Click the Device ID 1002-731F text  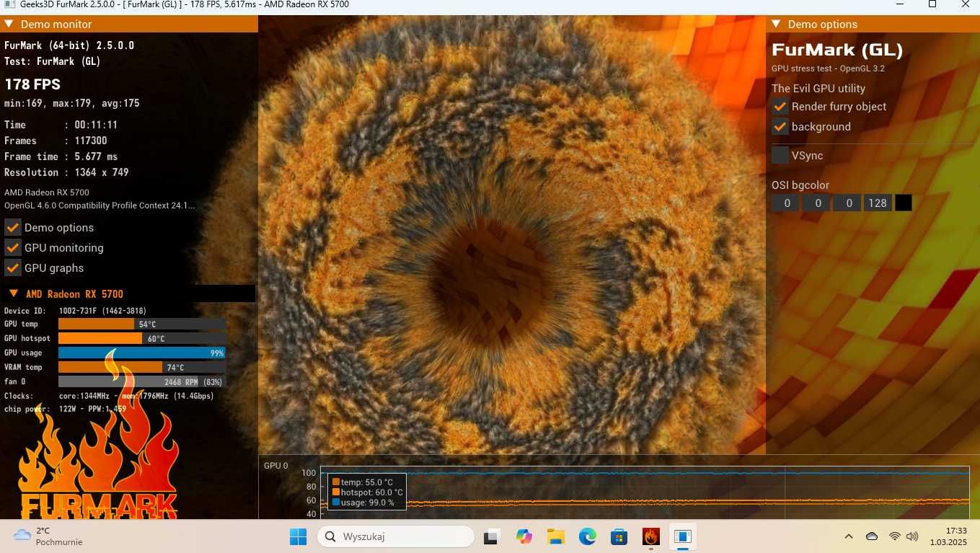point(102,311)
